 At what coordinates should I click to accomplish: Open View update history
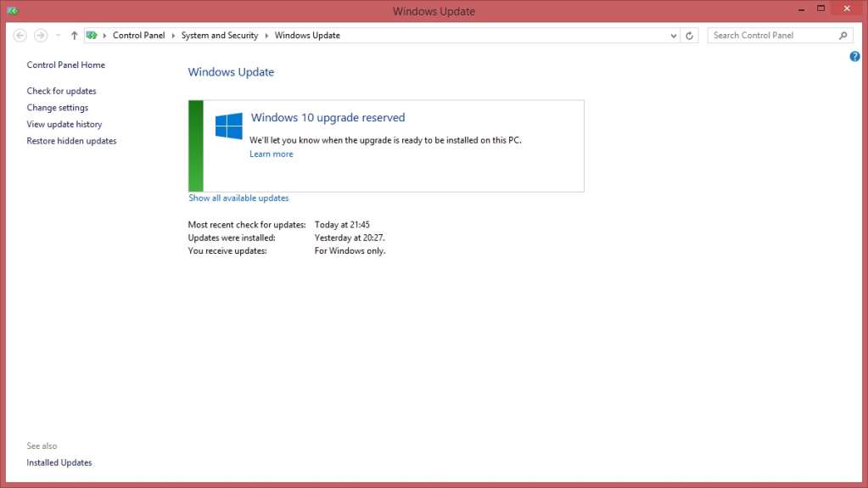(64, 124)
